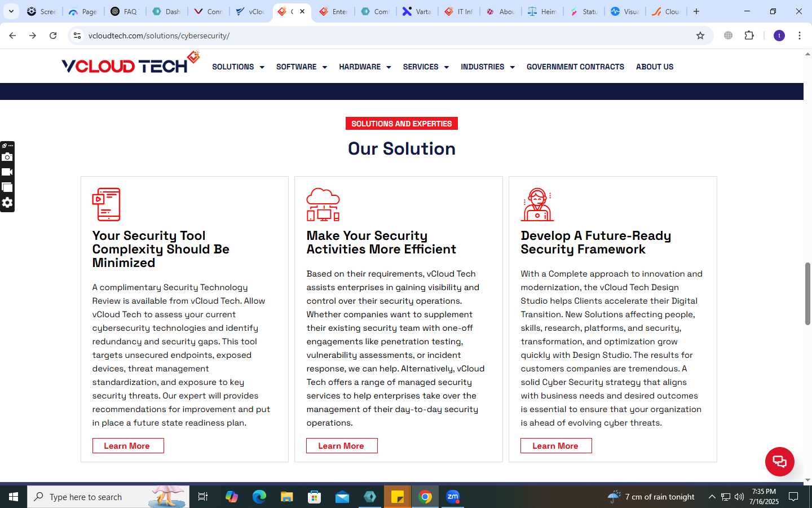Open the tab search dropdown arrow
Screen dimensions: 812x508
11,11
